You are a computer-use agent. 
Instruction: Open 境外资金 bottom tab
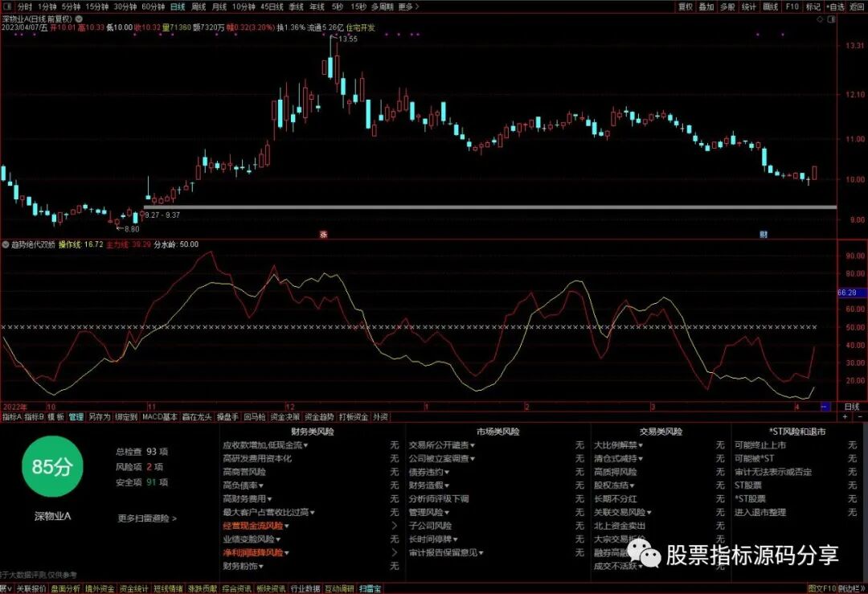pos(100,588)
